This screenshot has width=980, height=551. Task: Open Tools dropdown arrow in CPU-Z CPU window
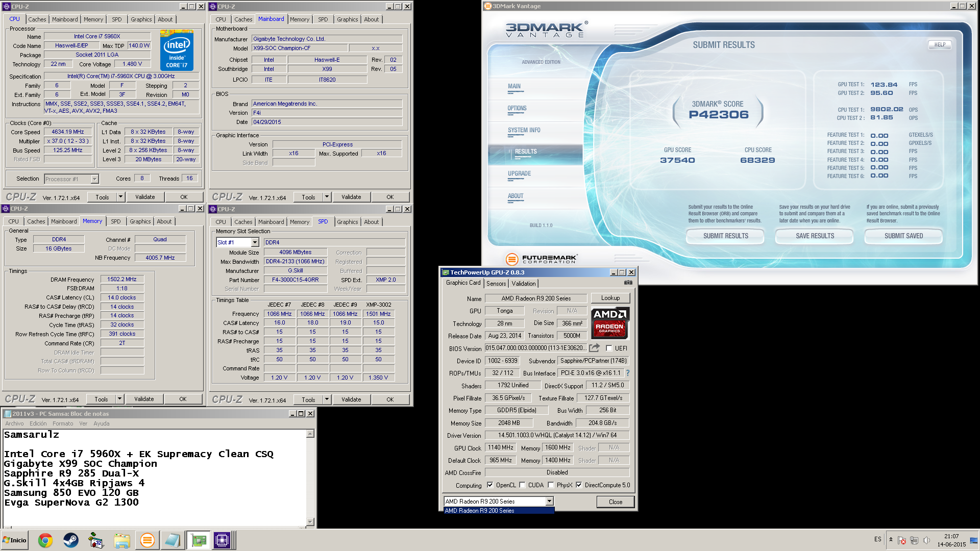121,197
